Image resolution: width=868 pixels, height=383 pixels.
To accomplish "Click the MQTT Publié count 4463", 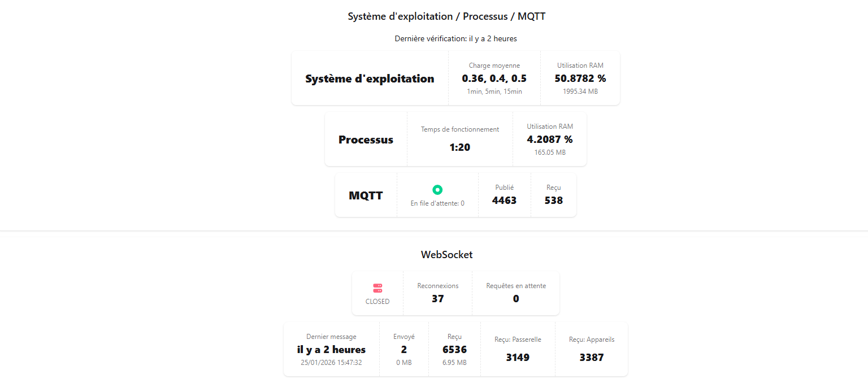I will coord(505,200).
